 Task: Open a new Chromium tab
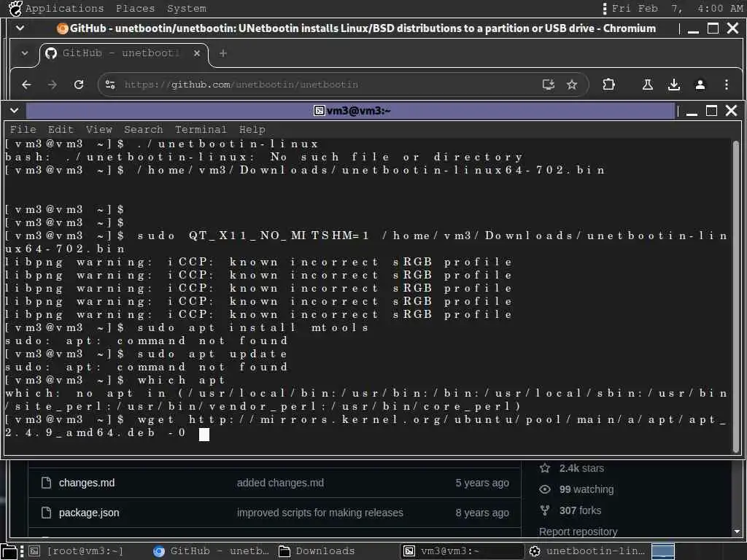[x=223, y=53]
